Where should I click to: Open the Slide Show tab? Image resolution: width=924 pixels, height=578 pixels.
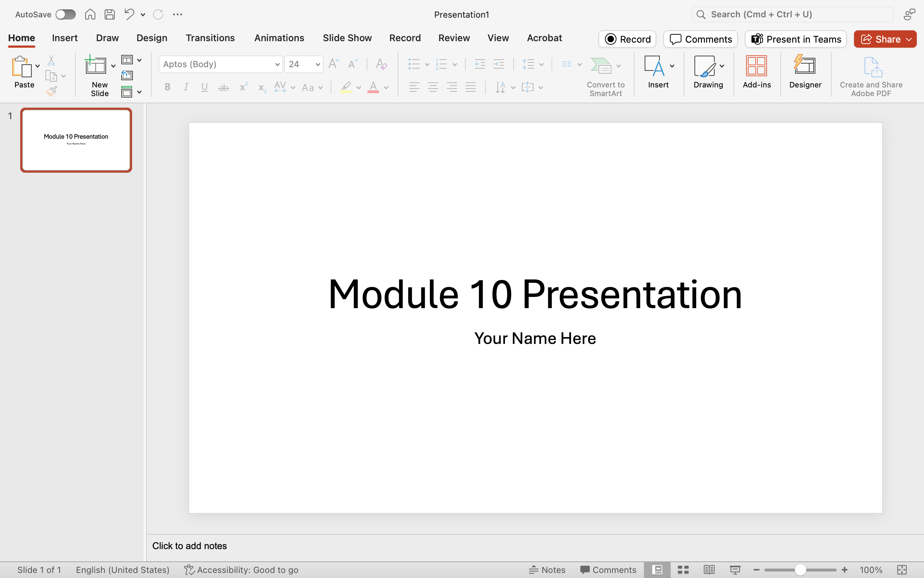pyautogui.click(x=347, y=38)
